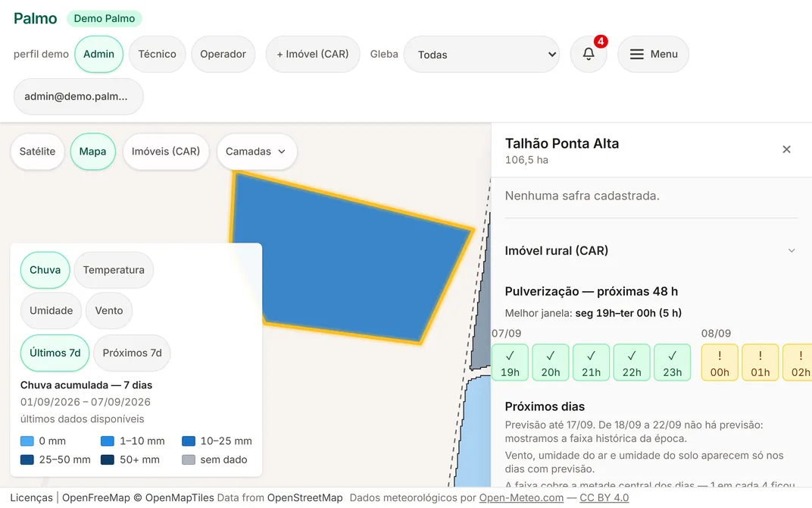Image resolution: width=812 pixels, height=508 pixels.
Task: Click the 'seg 19h–ter 00h (5 h)' best window
Action: [x=628, y=313]
